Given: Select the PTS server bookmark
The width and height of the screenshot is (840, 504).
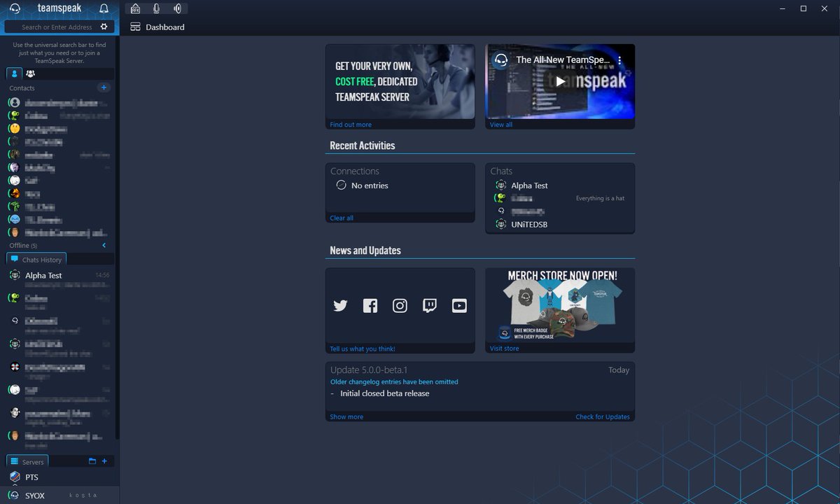Looking at the screenshot, I should pyautogui.click(x=59, y=477).
